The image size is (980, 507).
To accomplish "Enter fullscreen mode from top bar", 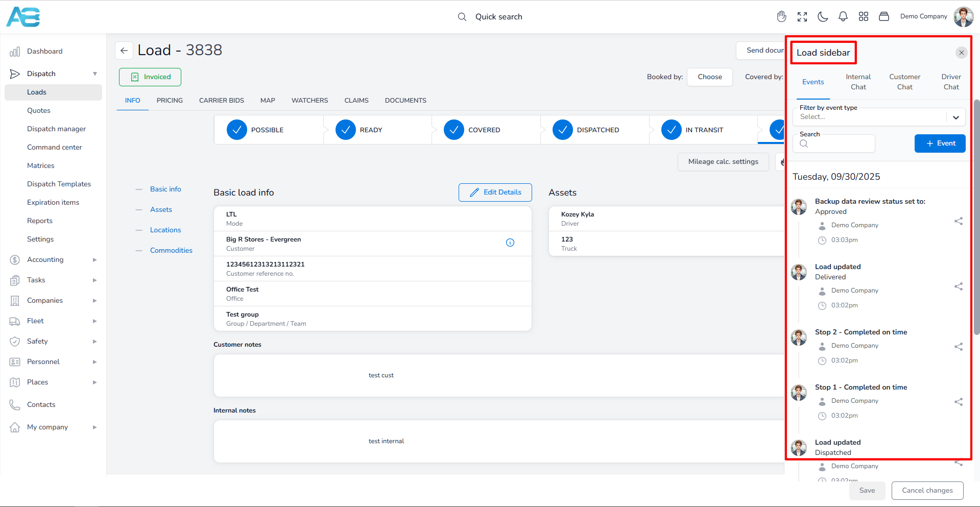I will pos(802,17).
